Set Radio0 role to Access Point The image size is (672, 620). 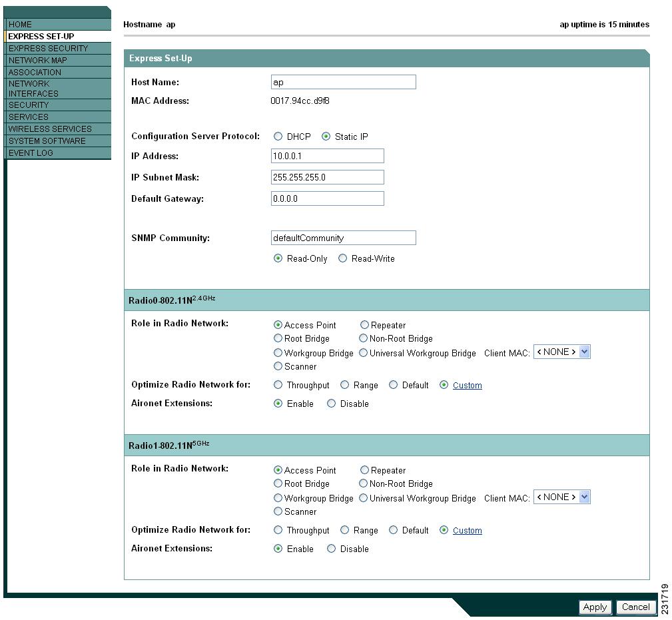(278, 325)
